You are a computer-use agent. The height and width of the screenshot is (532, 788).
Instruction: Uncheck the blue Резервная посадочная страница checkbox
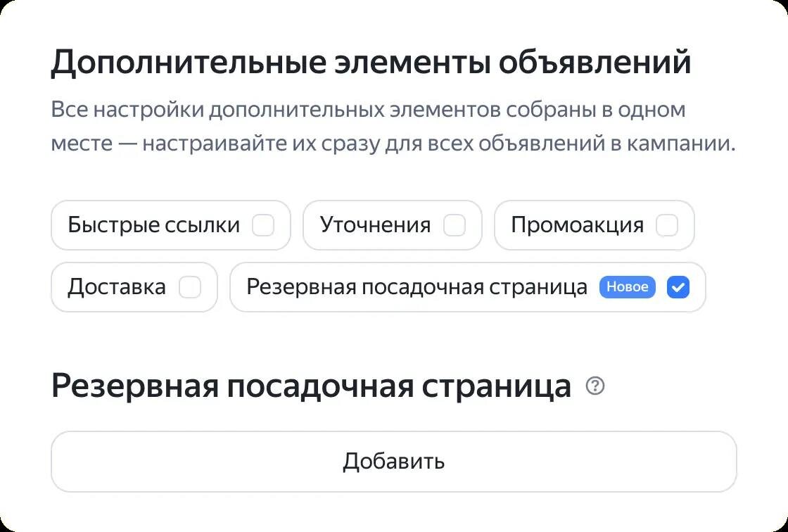coord(678,287)
